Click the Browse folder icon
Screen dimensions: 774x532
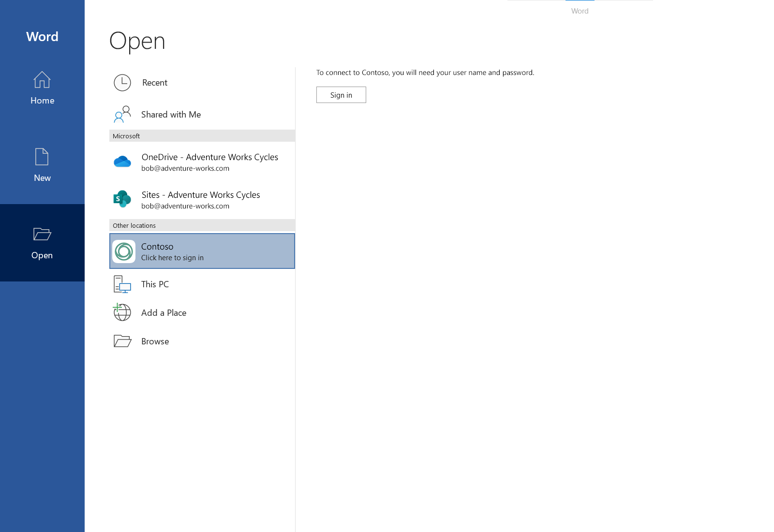[x=121, y=341]
